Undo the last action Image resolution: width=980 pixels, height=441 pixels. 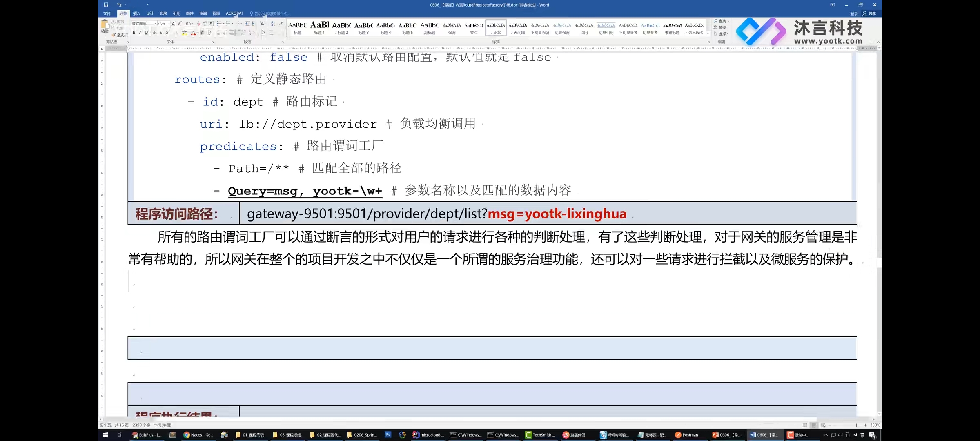(119, 5)
